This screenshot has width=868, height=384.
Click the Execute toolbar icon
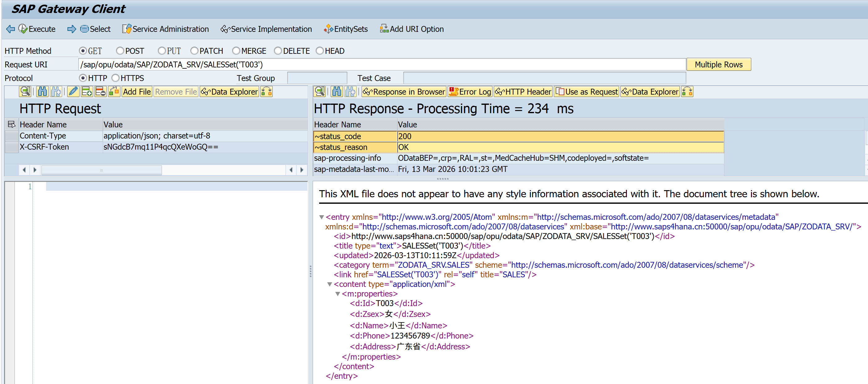(23, 29)
